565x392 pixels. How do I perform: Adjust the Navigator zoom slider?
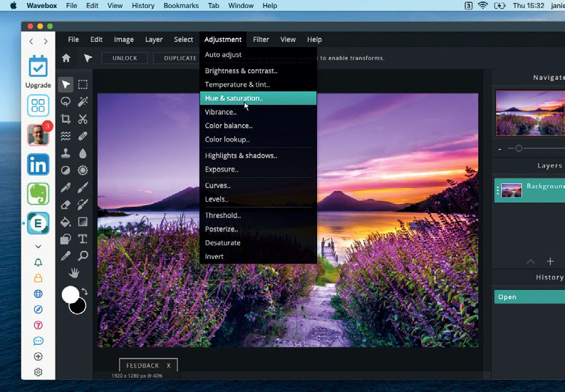click(519, 148)
